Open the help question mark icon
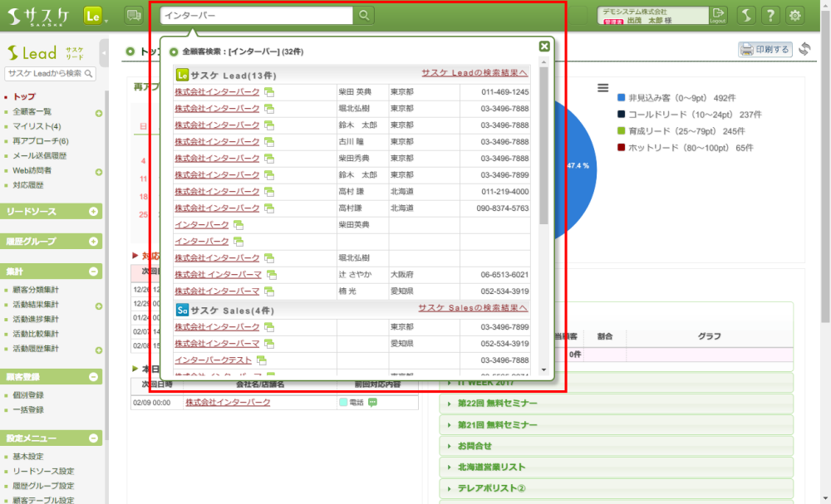 (x=770, y=15)
